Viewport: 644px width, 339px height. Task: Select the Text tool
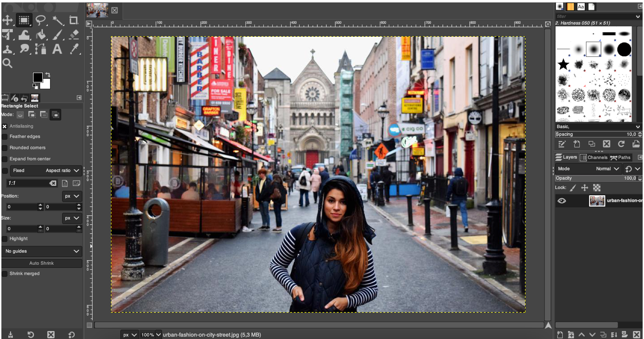pos(57,49)
